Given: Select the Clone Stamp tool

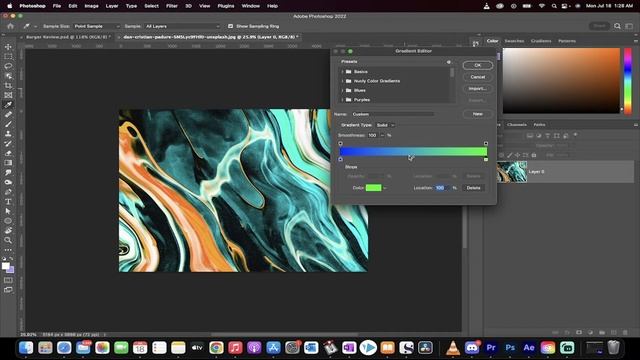Looking at the screenshot, I should coord(8,134).
